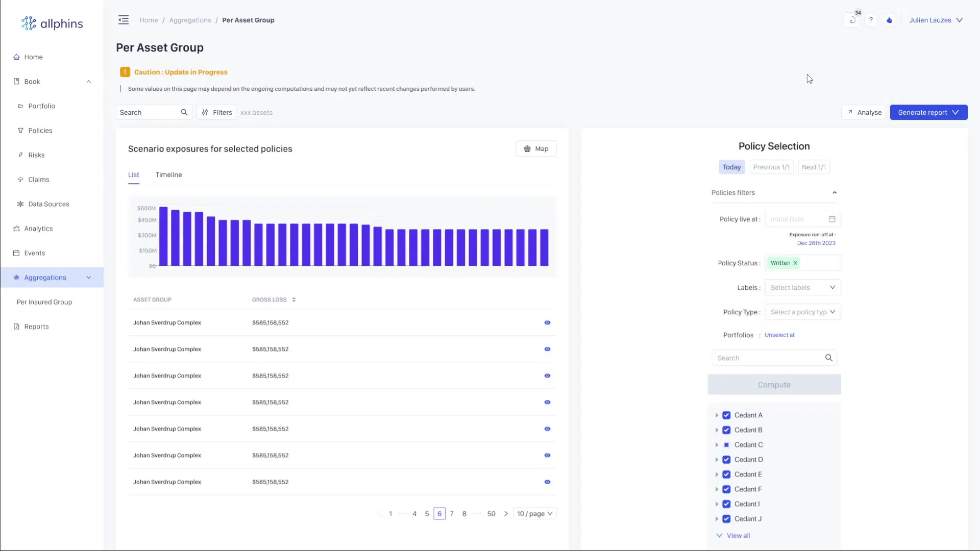The image size is (980, 551).
Task: Open the help question mark icon
Action: 871,20
